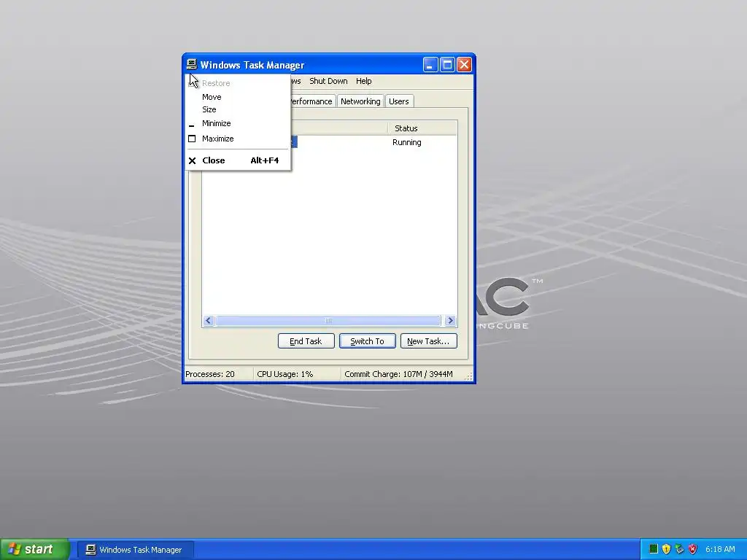Open the Shut Down menu

[x=328, y=81]
